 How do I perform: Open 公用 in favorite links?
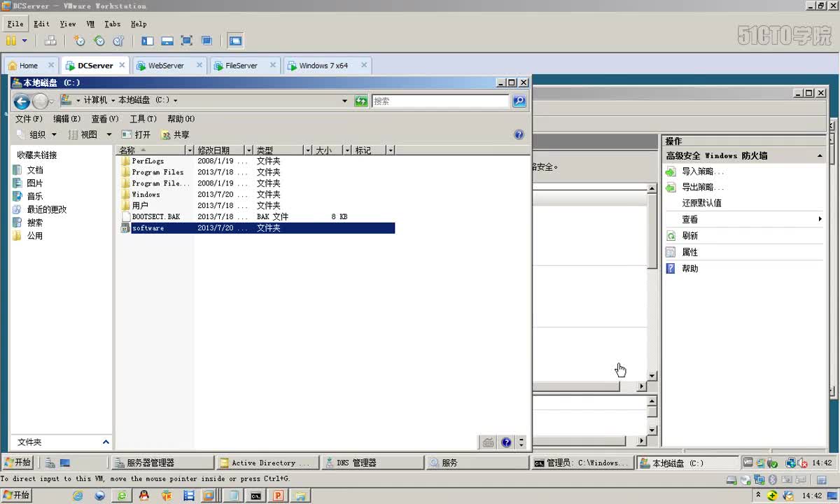[x=34, y=236]
